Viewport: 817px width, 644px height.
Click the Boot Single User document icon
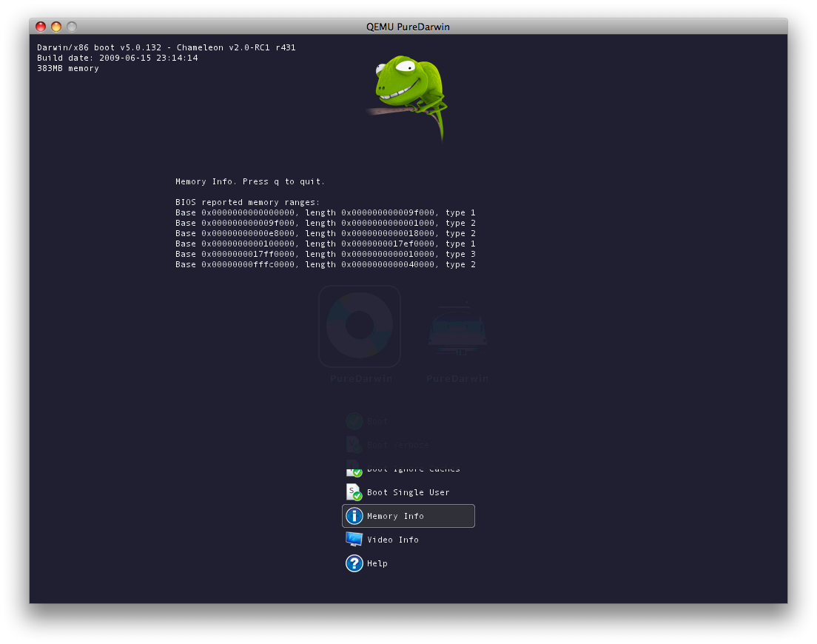pos(354,492)
